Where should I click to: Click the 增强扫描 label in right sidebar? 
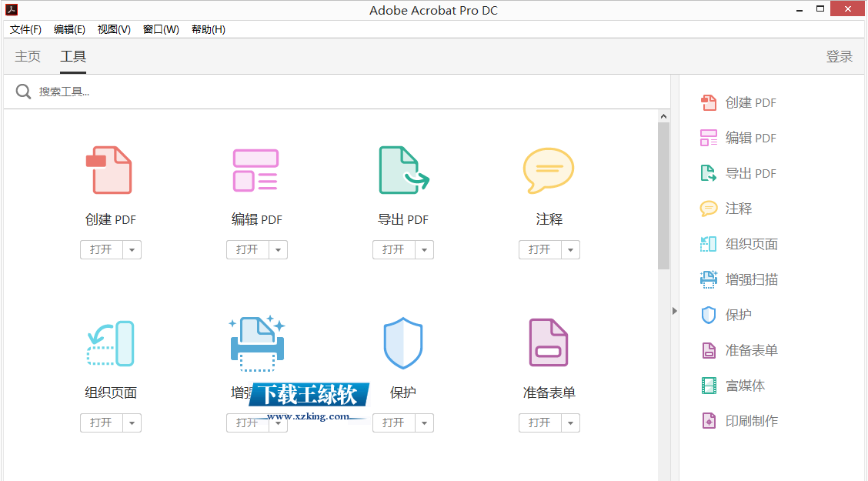point(751,279)
